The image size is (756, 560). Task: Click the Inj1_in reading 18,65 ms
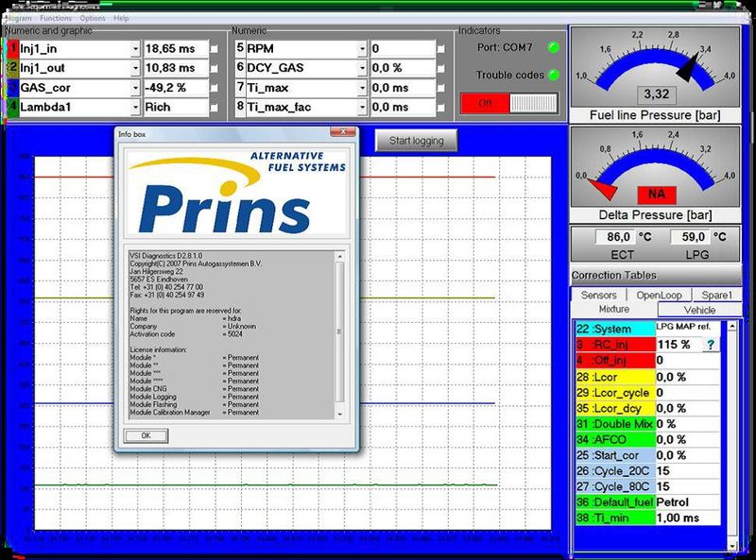177,49
